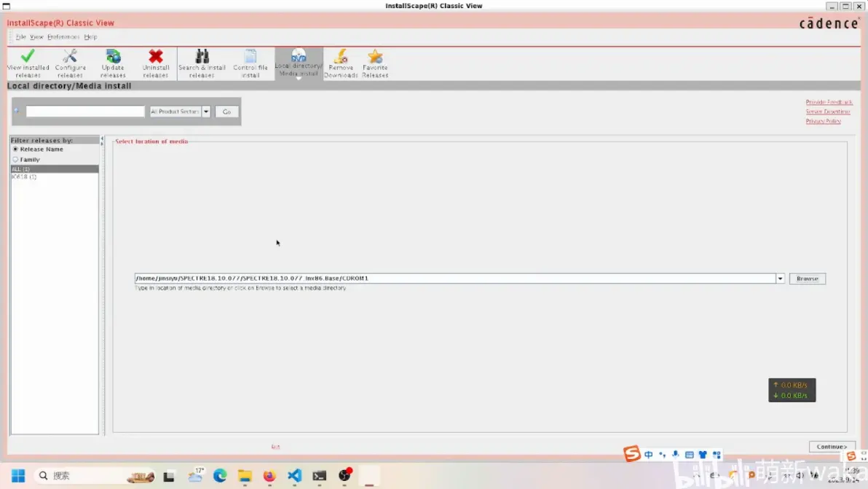
Task: Open Task View on the taskbar
Action: tap(169, 476)
